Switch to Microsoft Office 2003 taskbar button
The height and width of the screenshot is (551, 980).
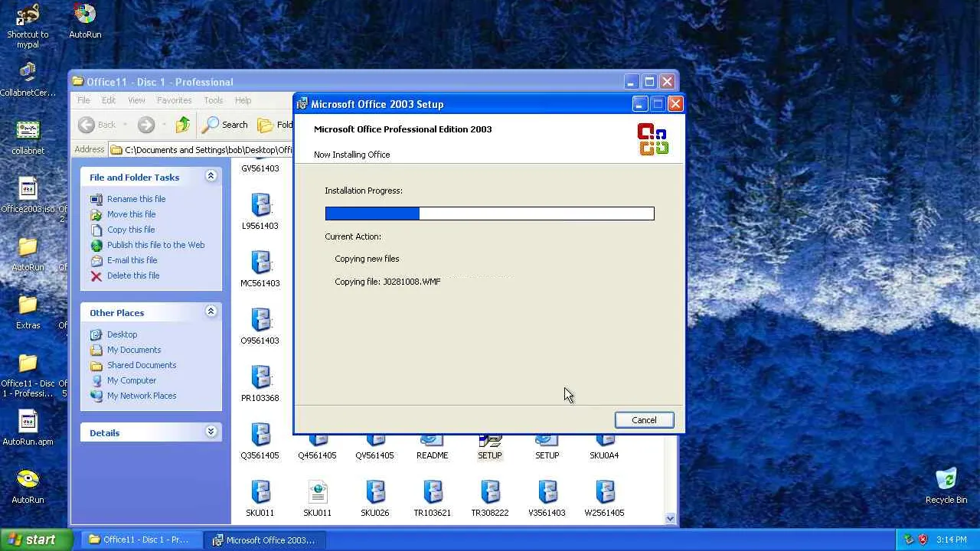[x=264, y=540]
